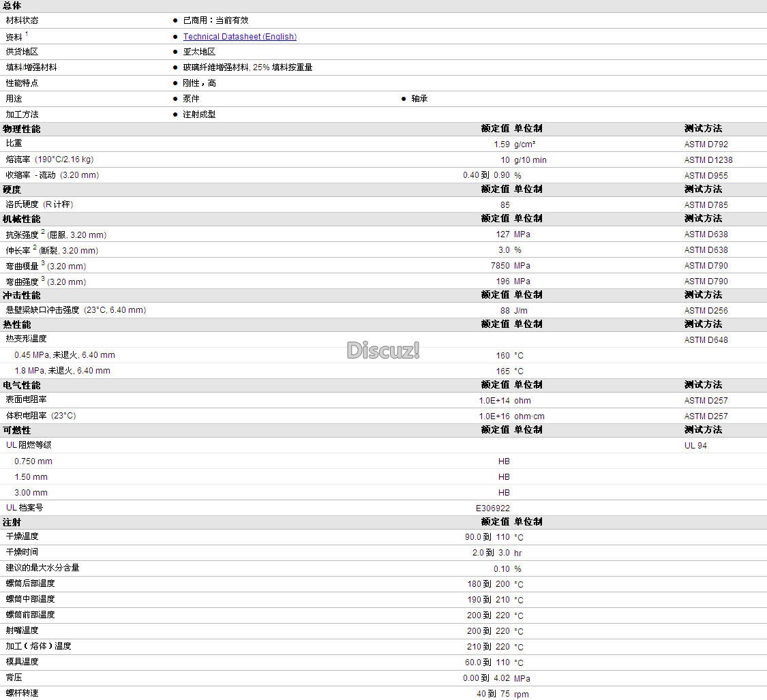
Task: Click the ASTM D1238 test method
Action: (x=708, y=160)
